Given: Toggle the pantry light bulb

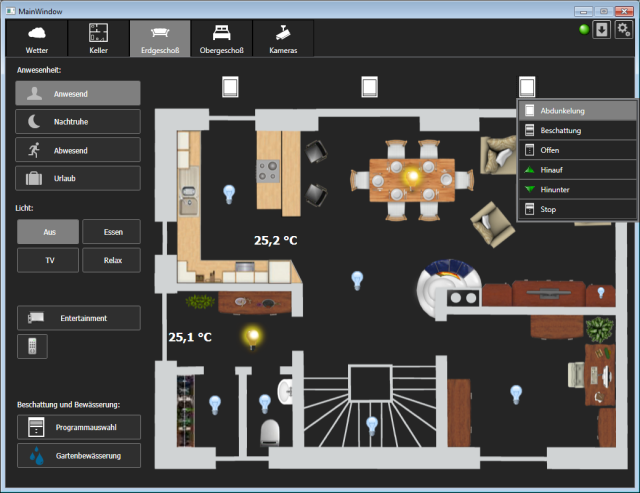Looking at the screenshot, I should (215, 405).
